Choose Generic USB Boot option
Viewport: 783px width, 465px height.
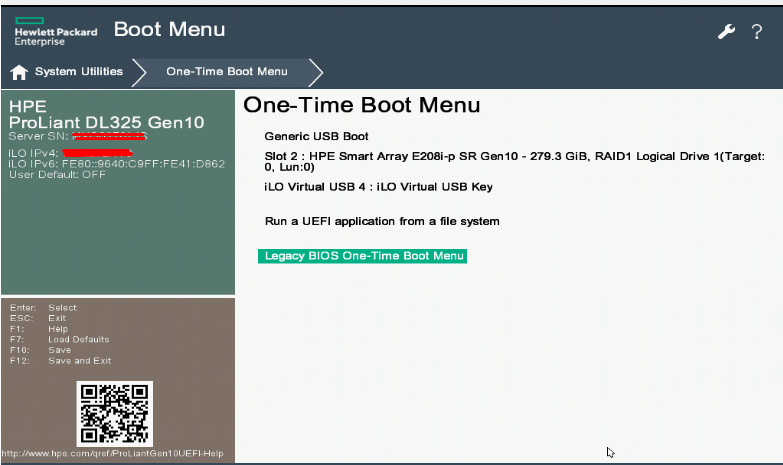316,136
